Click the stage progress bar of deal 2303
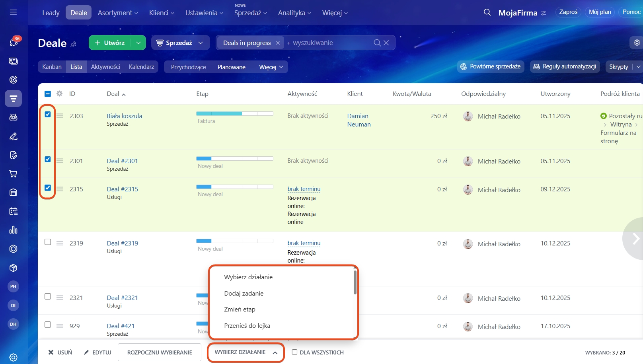643x364 pixels. tap(234, 114)
